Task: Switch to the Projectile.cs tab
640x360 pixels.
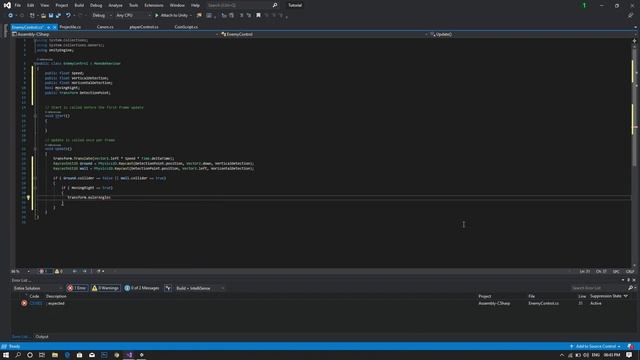Action: (x=70, y=27)
